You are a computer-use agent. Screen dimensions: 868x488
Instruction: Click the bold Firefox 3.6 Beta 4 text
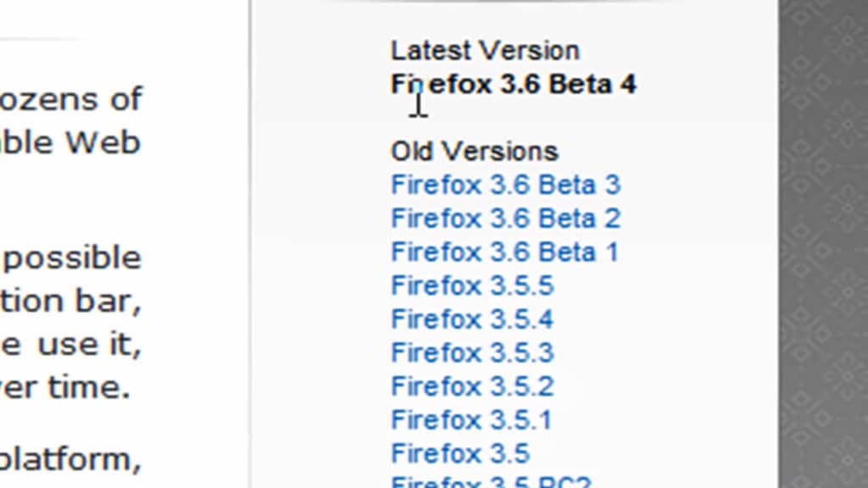click(514, 85)
